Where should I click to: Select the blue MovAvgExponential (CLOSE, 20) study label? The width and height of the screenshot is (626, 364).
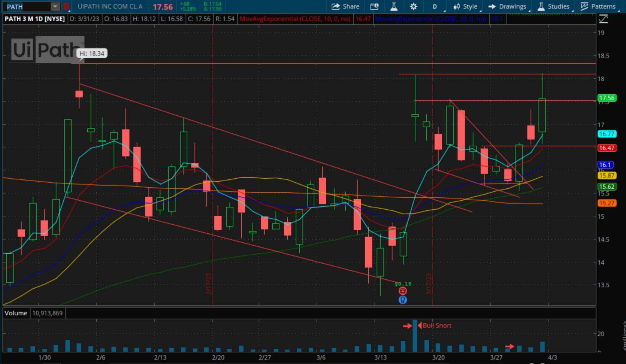tap(430, 19)
